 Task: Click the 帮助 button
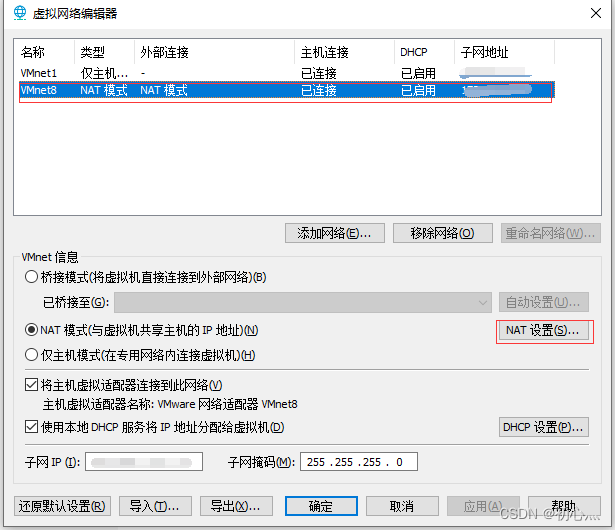click(564, 506)
